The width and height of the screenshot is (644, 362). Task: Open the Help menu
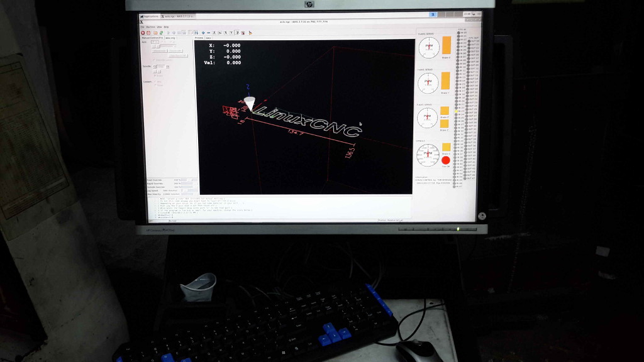(x=166, y=27)
